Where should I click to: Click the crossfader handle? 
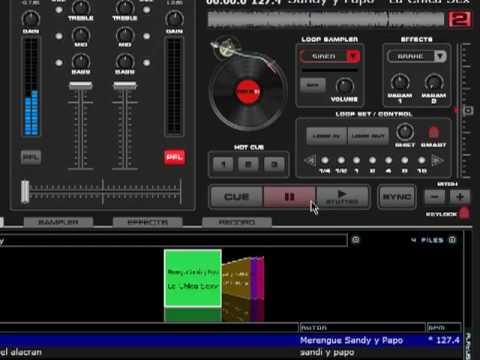pyautogui.click(x=25, y=192)
